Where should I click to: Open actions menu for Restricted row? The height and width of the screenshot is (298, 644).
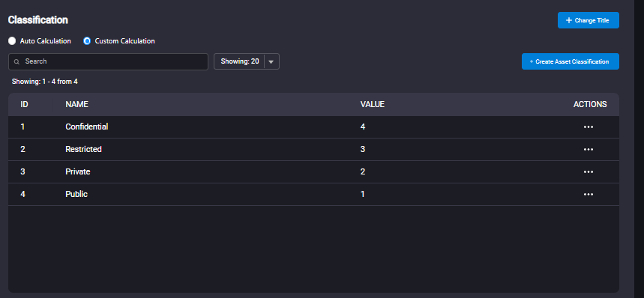tap(588, 149)
